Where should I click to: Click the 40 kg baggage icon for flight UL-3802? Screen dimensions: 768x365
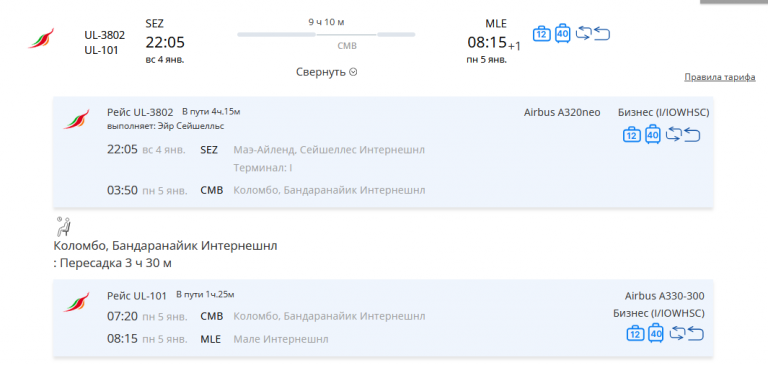[x=653, y=134]
